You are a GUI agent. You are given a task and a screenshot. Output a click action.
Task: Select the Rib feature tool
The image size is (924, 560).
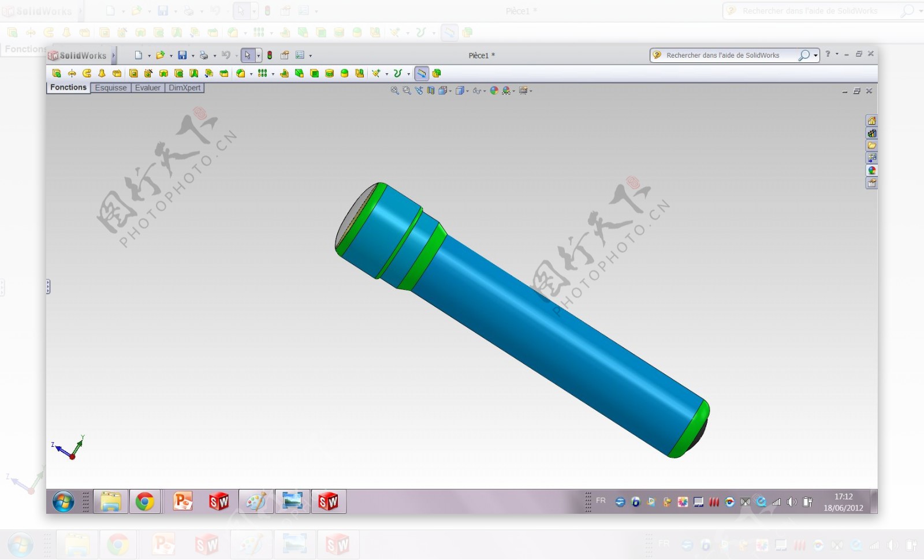pyautogui.click(x=284, y=73)
